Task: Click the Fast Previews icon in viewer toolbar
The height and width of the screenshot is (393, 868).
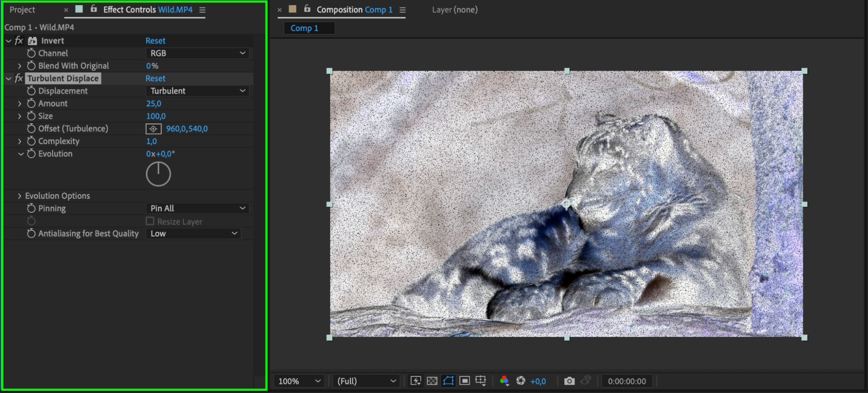Action: click(416, 381)
